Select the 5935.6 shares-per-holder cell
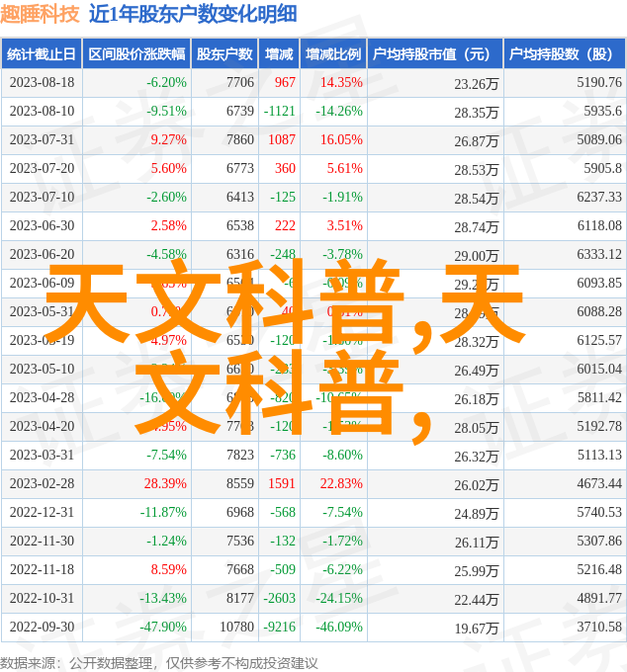Image resolution: width=627 pixels, height=672 pixels. click(x=602, y=111)
